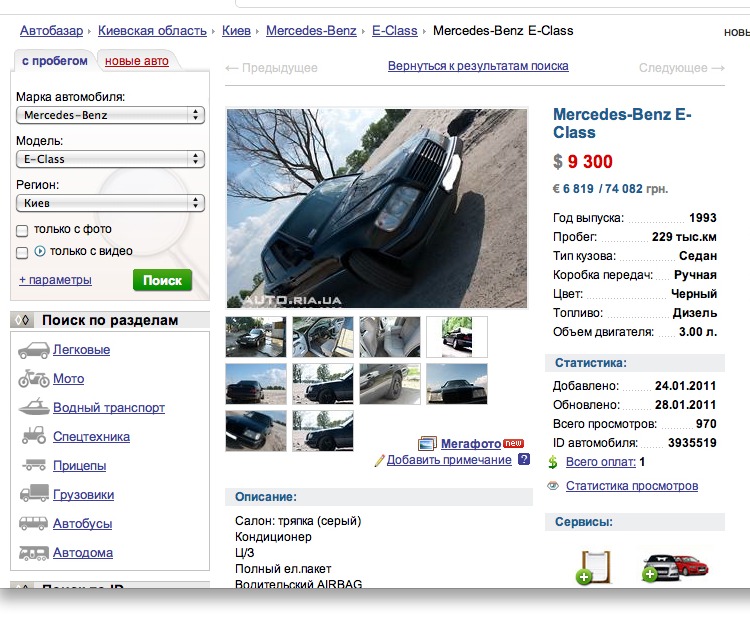This screenshot has height=618, width=750.
Task: Open the Грузовики section link
Action: click(x=83, y=495)
